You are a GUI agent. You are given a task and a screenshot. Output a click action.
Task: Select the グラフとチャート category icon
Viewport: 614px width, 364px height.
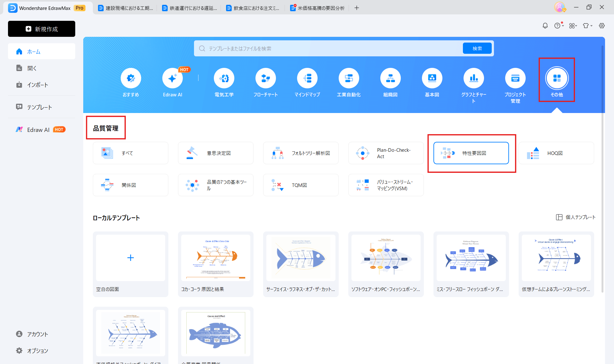coord(473,78)
